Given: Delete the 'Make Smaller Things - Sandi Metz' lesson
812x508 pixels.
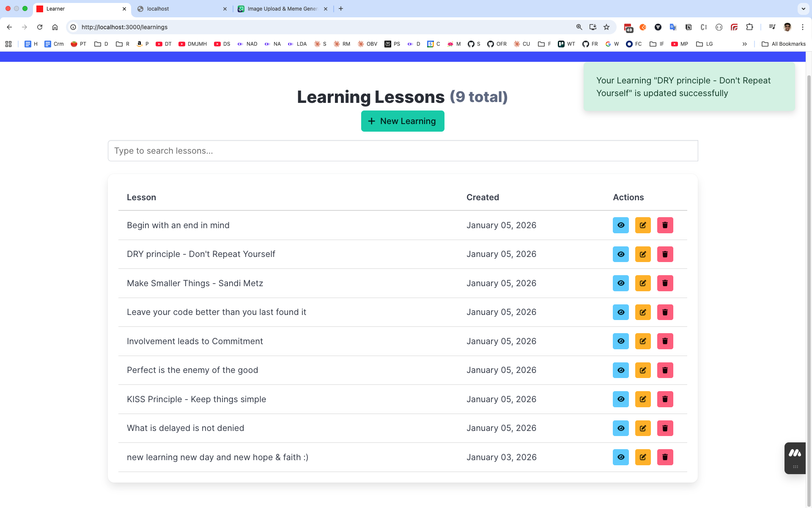Looking at the screenshot, I should pos(665,283).
